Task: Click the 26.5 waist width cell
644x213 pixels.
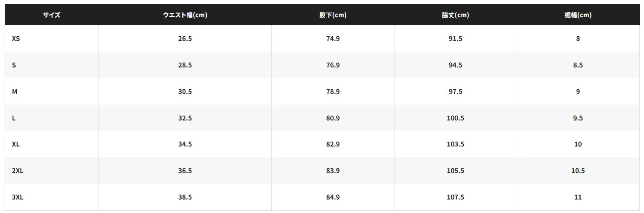Action: (185, 39)
